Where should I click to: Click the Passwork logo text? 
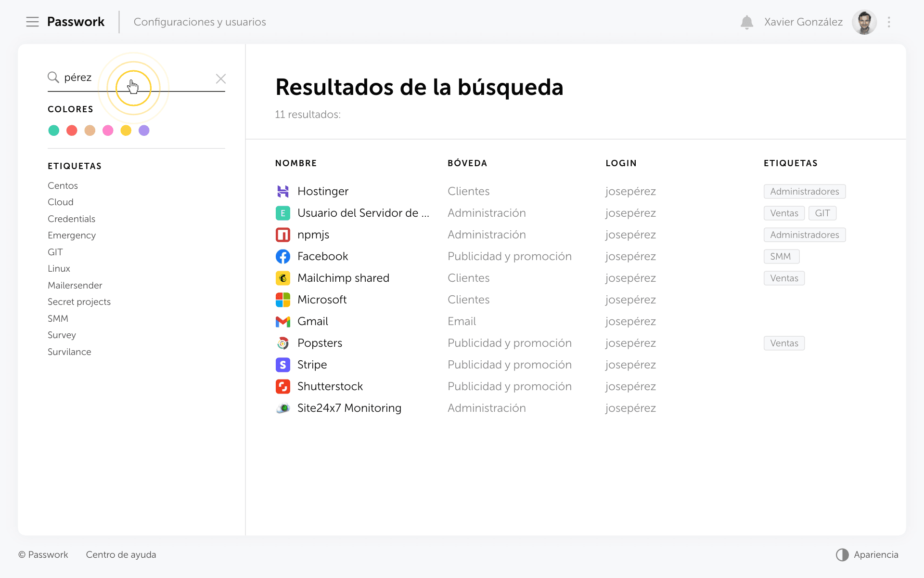(x=76, y=22)
